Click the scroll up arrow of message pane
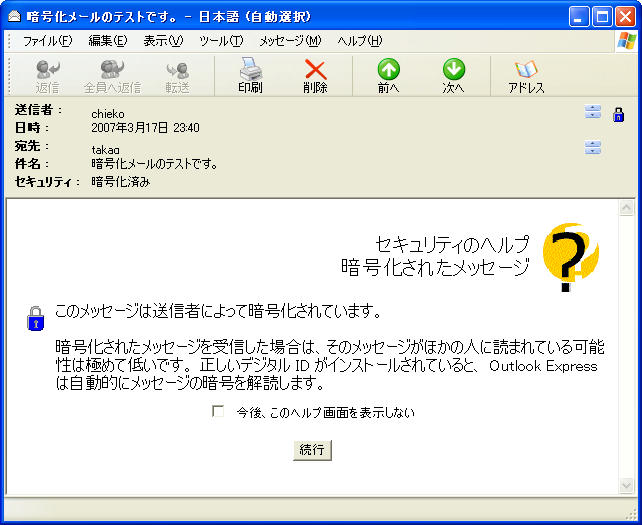 626,209
